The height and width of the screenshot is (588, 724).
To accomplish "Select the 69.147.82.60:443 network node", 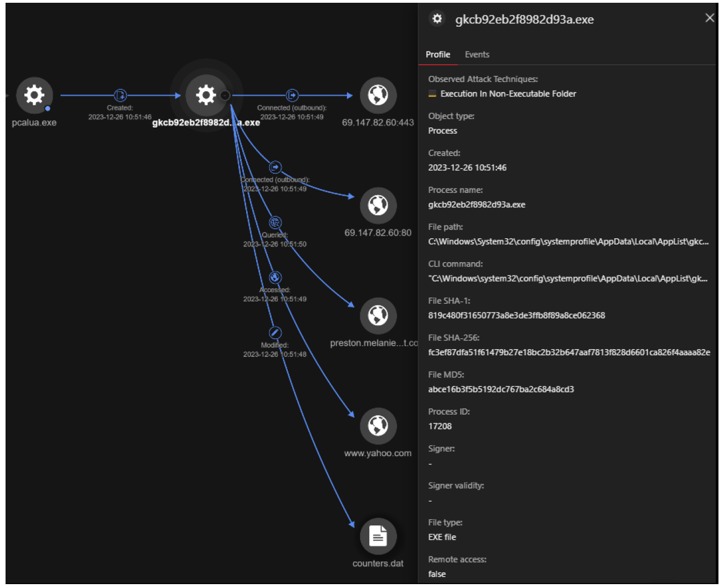I will point(378,95).
